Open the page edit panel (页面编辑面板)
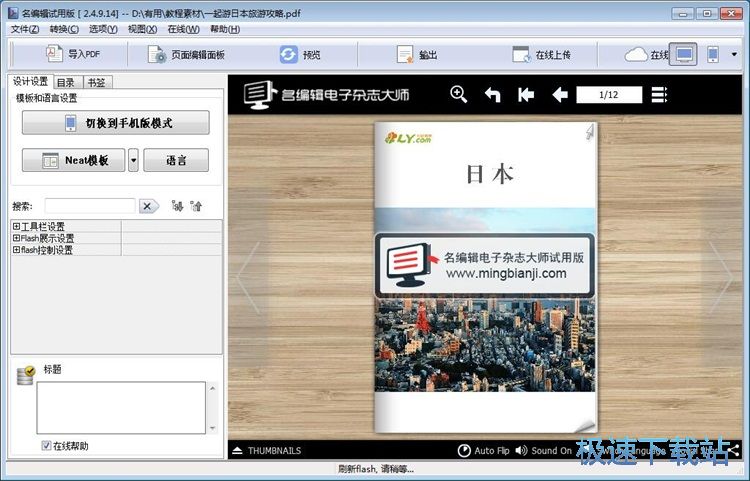The height and width of the screenshot is (481, 750). (185, 54)
